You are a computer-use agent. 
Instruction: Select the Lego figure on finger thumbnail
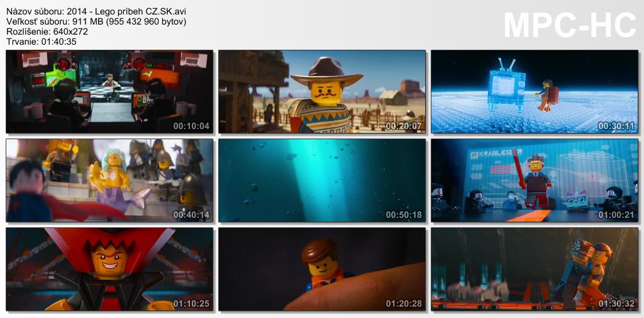[322, 269]
